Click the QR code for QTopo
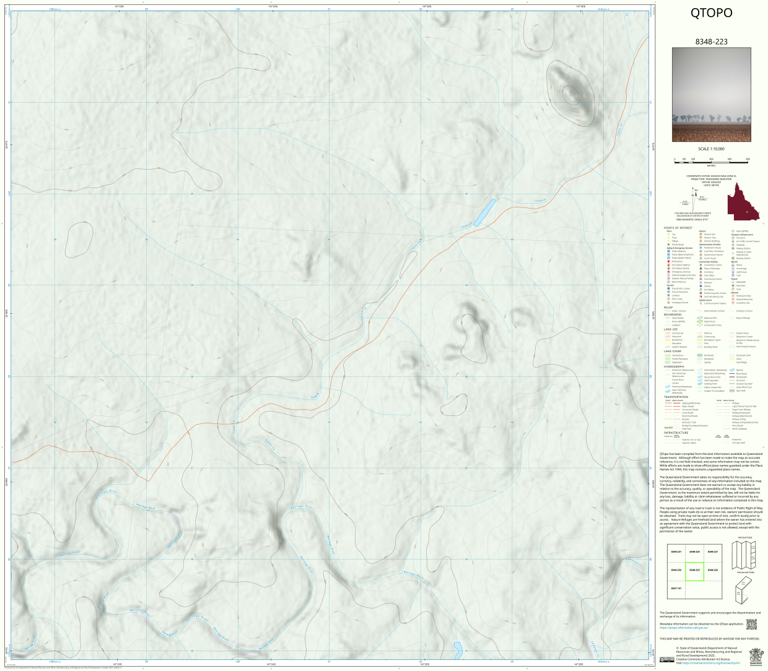Screen dimensions: 768x671 click(x=751, y=624)
